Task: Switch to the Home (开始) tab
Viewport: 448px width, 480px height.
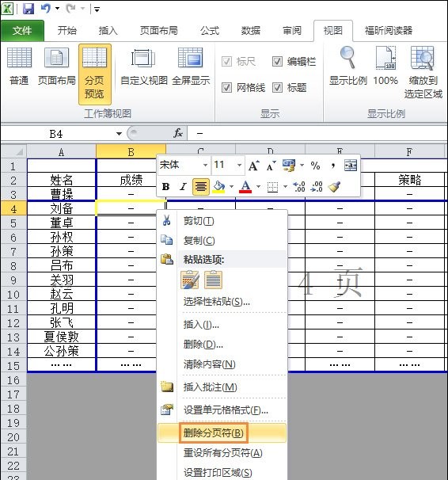Action: (67, 31)
